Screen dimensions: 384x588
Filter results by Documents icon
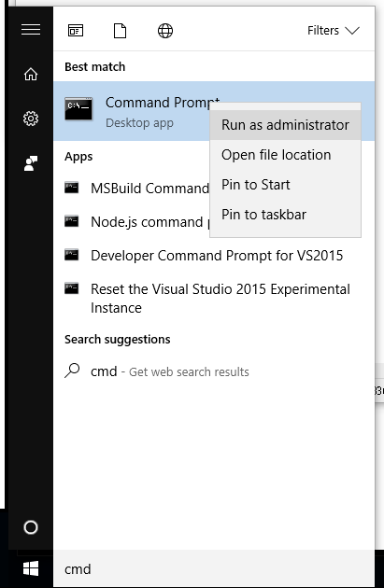(121, 31)
